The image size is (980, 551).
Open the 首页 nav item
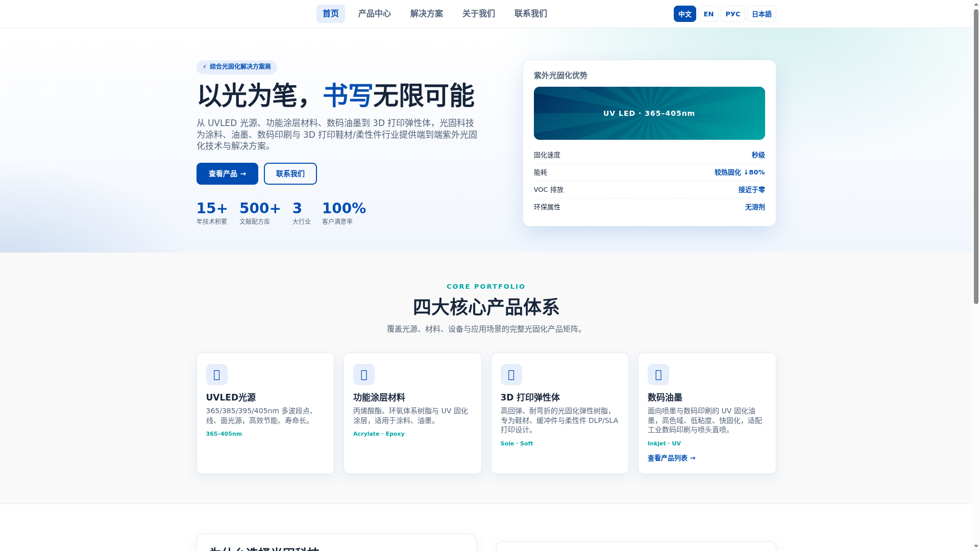point(330,14)
